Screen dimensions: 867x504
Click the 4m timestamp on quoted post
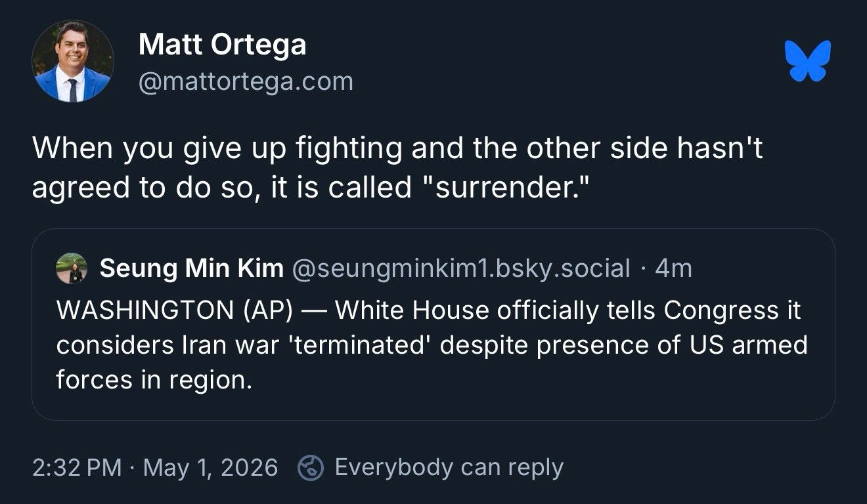tap(674, 268)
